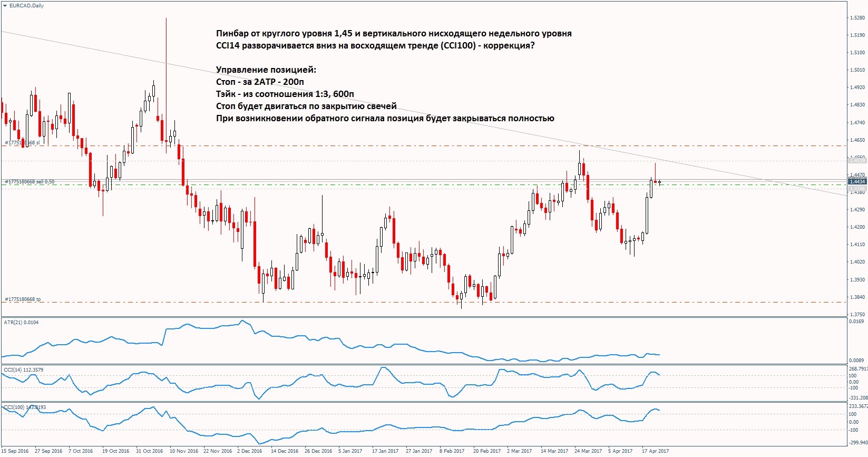The height and width of the screenshot is (457, 868).
Task: Click the 1.4200 price axis label
Action: pyautogui.click(x=858, y=227)
